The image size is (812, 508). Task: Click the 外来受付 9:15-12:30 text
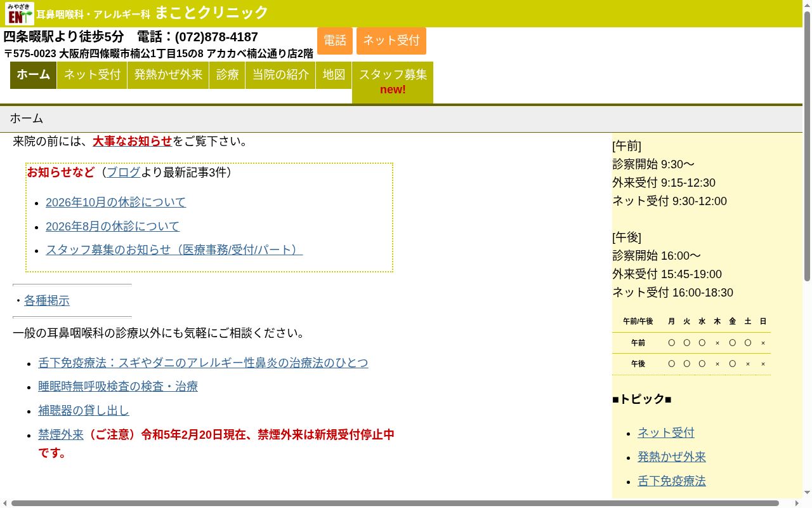pos(664,183)
